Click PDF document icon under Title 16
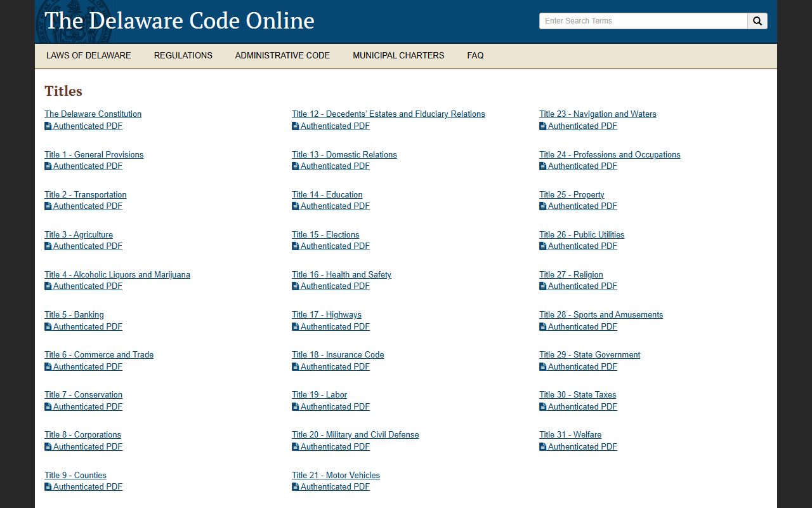The width and height of the screenshot is (812, 508). (x=296, y=286)
